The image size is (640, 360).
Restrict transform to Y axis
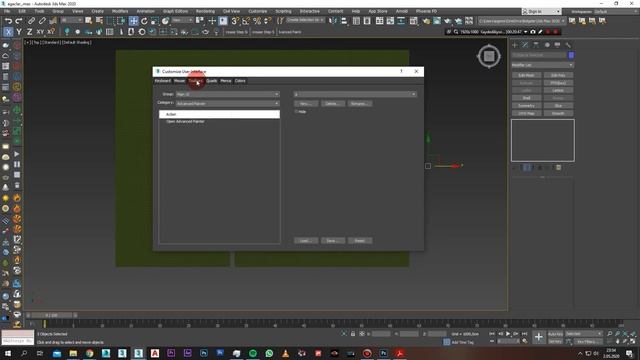tap(19, 32)
